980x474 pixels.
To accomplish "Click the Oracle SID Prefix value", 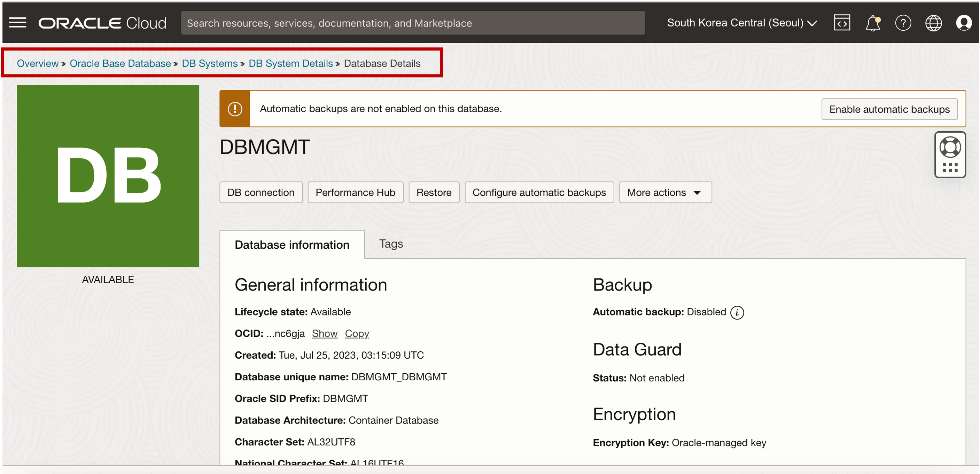I will pyautogui.click(x=345, y=399).
